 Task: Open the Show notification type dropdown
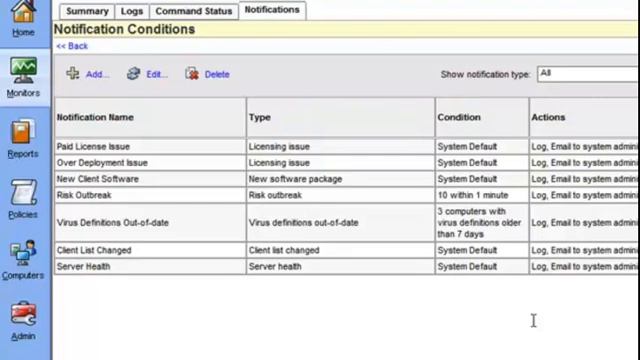point(588,74)
